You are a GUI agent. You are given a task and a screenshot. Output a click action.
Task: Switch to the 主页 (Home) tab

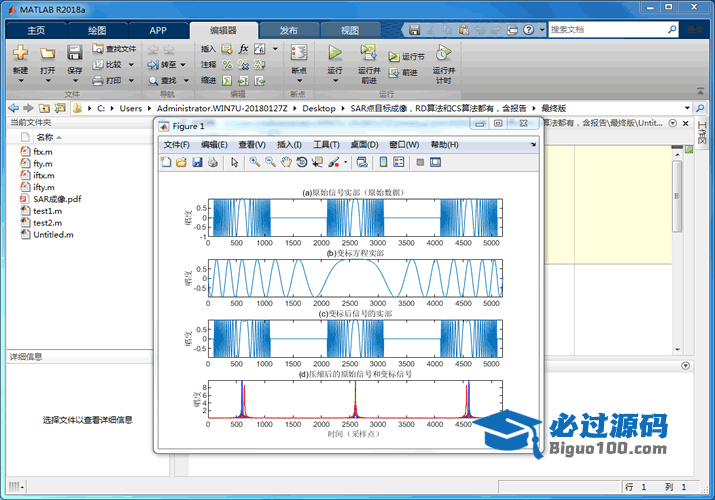(x=36, y=31)
